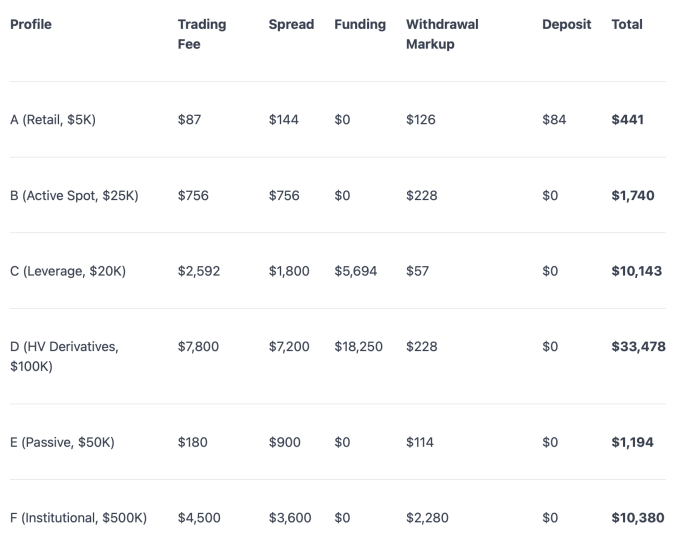Select the $18,250 funding cell
682x538 pixels.
[x=358, y=347]
